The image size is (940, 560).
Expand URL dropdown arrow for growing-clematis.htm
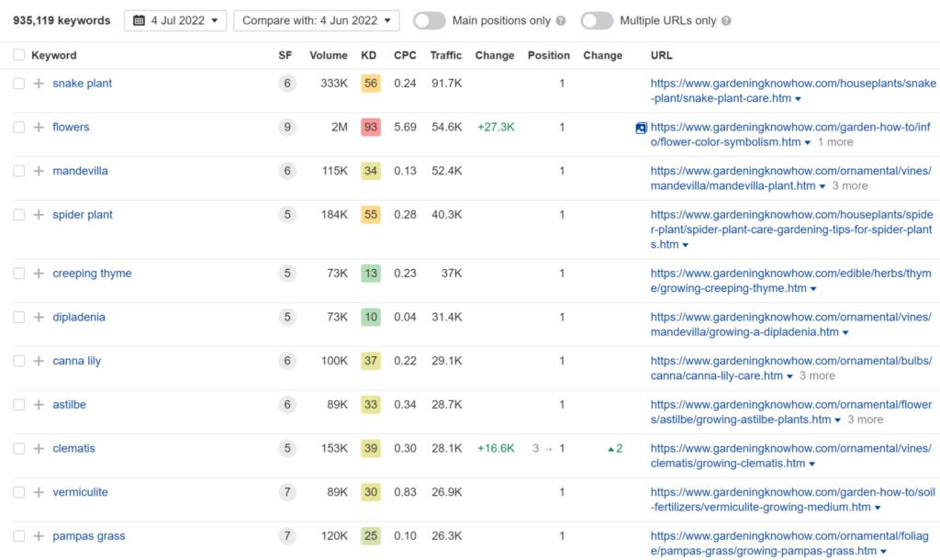click(x=811, y=465)
